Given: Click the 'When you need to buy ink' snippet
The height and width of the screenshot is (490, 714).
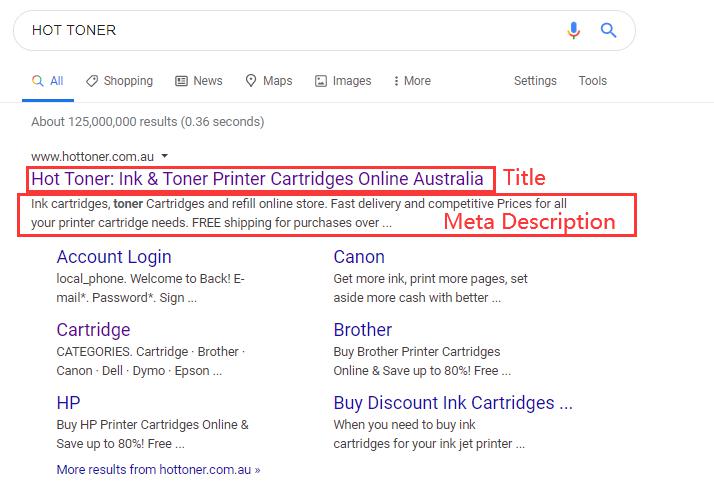Looking at the screenshot, I should click(x=429, y=434).
